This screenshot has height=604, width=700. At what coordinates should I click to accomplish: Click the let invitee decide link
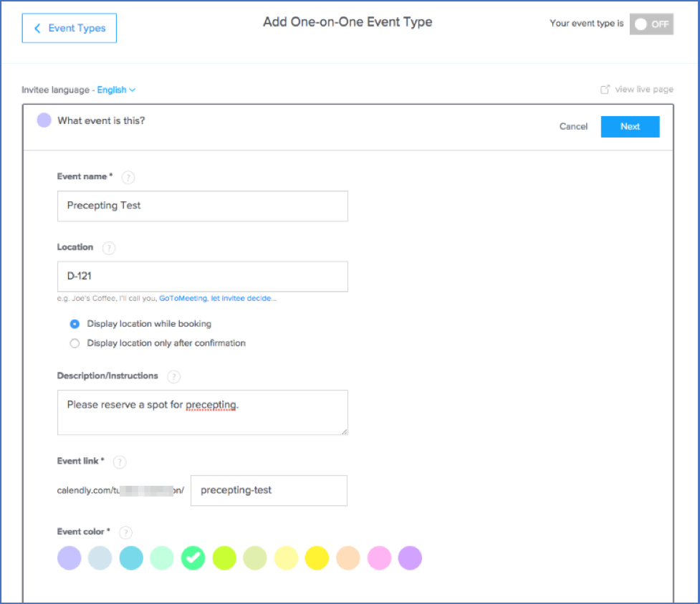pyautogui.click(x=241, y=298)
